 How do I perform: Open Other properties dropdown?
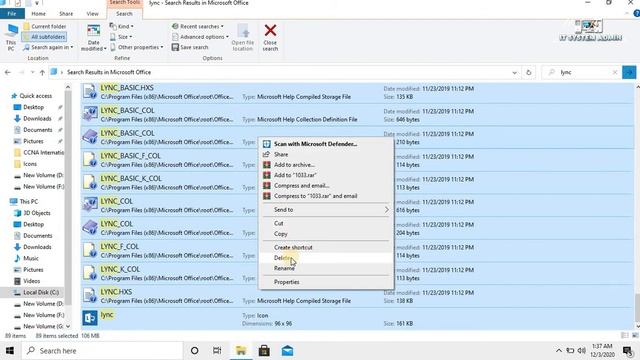(136, 47)
